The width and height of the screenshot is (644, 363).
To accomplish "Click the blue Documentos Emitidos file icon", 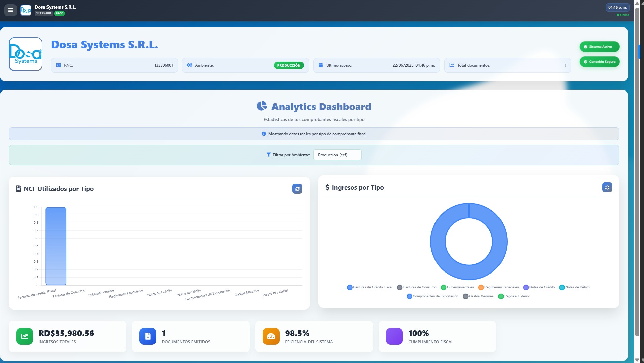I will [148, 336].
